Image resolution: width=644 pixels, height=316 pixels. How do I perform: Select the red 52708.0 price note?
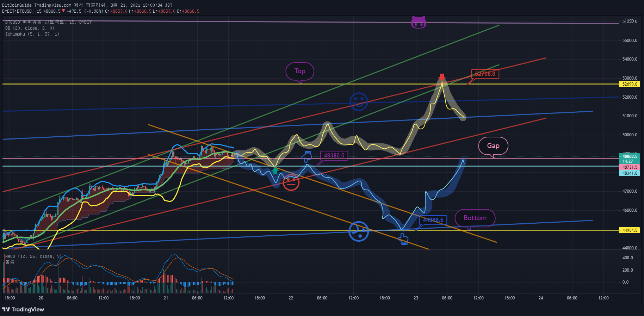coord(485,74)
